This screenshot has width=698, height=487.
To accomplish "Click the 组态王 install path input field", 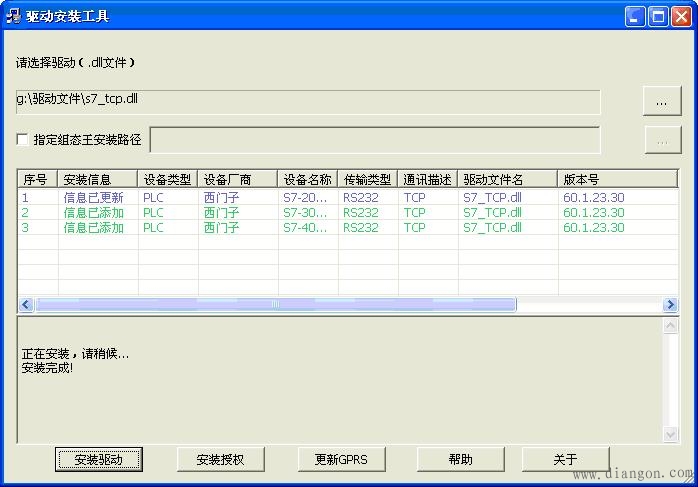I will 375,140.
